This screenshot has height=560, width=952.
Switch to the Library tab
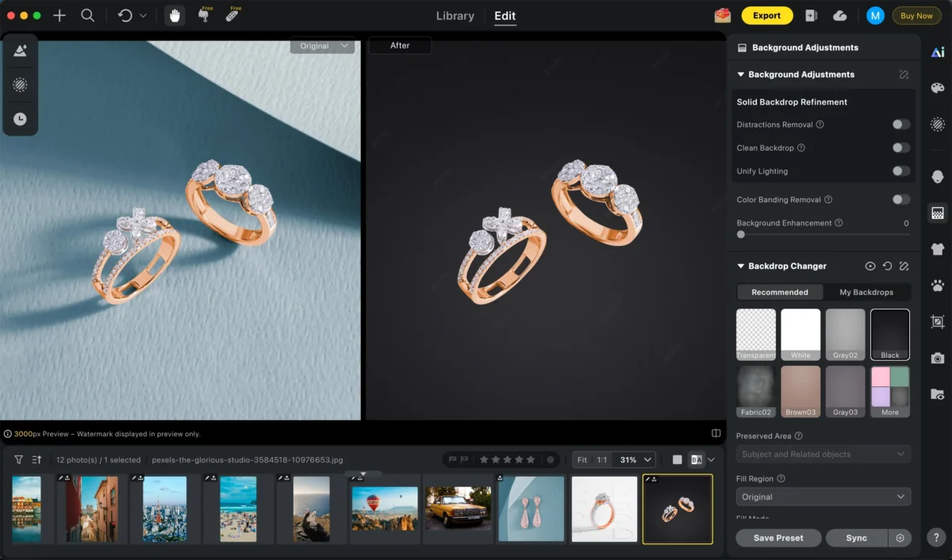tap(455, 16)
